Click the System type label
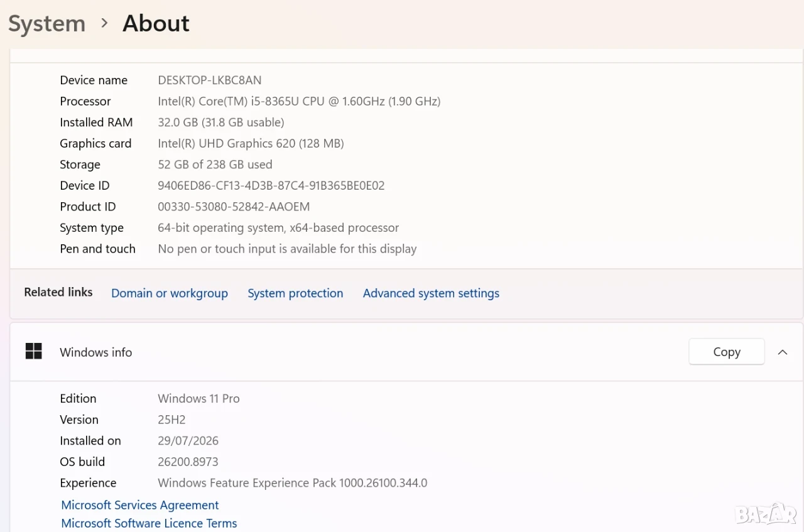Screen dimensions: 804x532 coord(92,228)
